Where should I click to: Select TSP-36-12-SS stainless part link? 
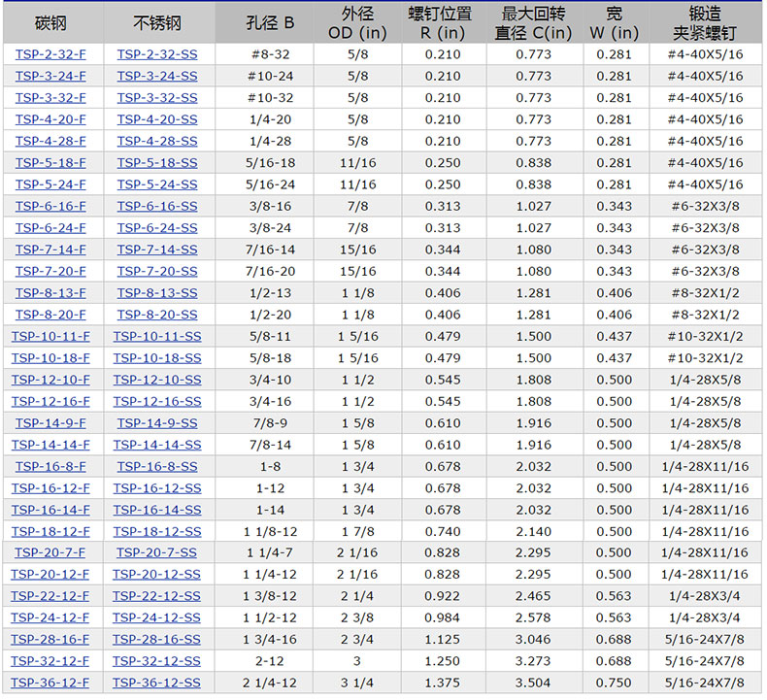tap(156, 683)
